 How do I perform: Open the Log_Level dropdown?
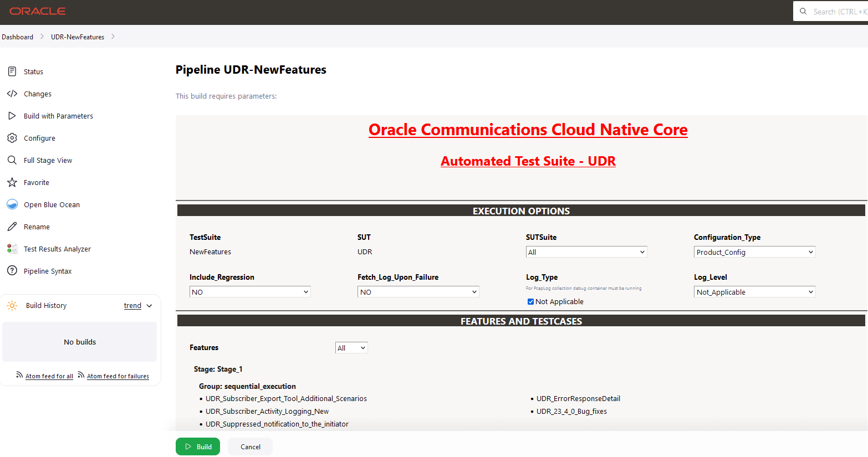754,292
